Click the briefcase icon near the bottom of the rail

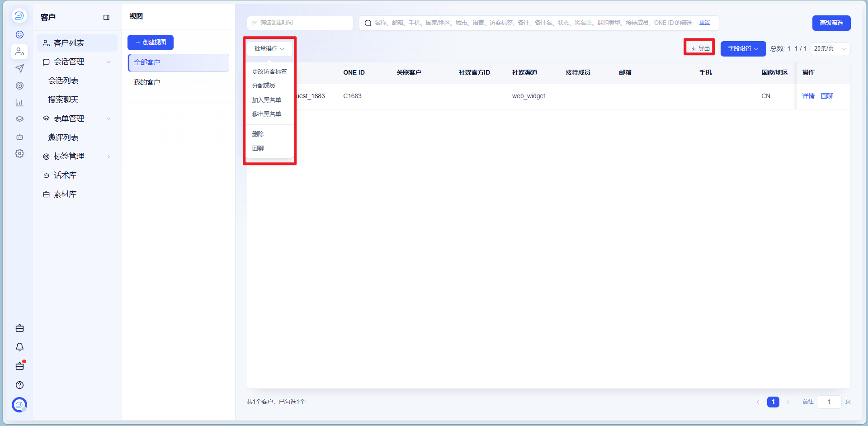click(x=19, y=328)
